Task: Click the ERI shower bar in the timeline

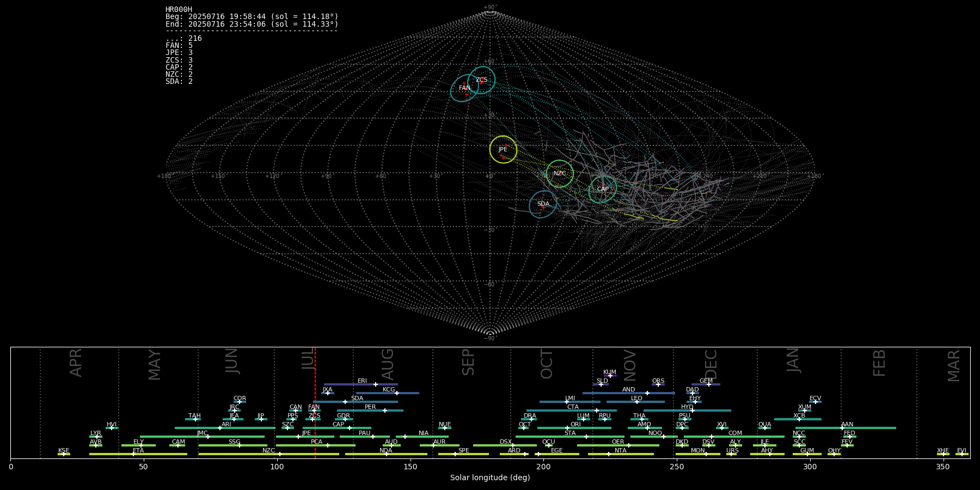Action: [x=361, y=384]
